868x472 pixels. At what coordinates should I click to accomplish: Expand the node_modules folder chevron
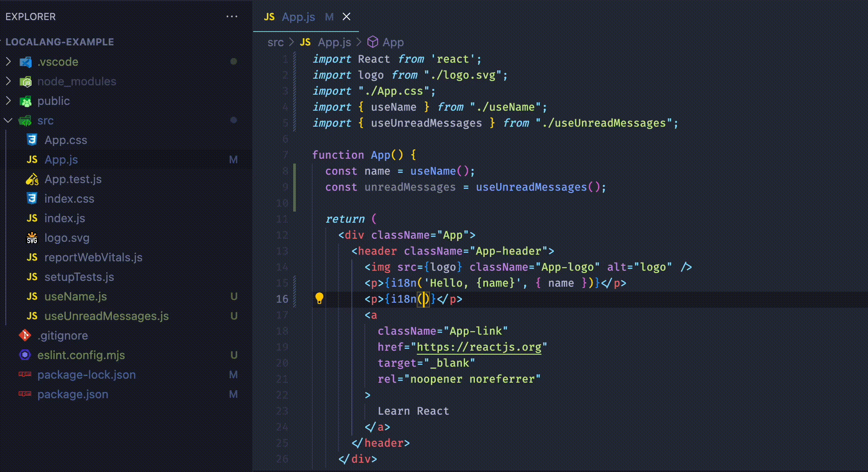tap(8, 81)
